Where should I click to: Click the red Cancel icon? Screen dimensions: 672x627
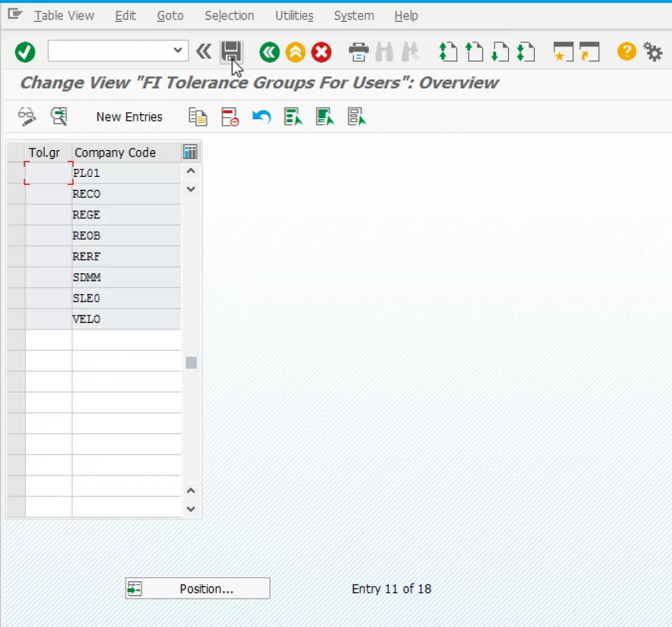point(321,53)
